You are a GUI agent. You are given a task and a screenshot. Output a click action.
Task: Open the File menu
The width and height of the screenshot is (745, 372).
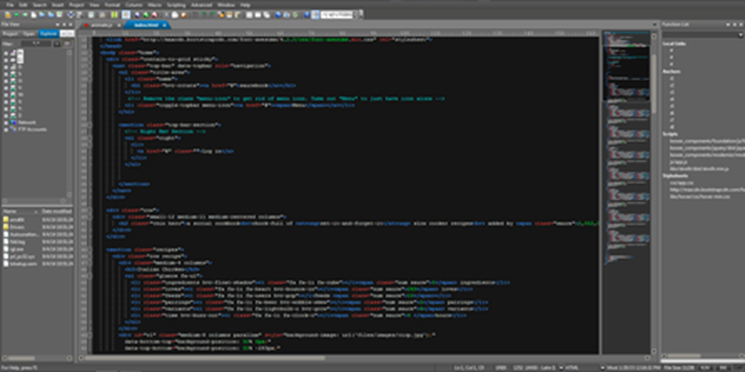click(x=10, y=4)
